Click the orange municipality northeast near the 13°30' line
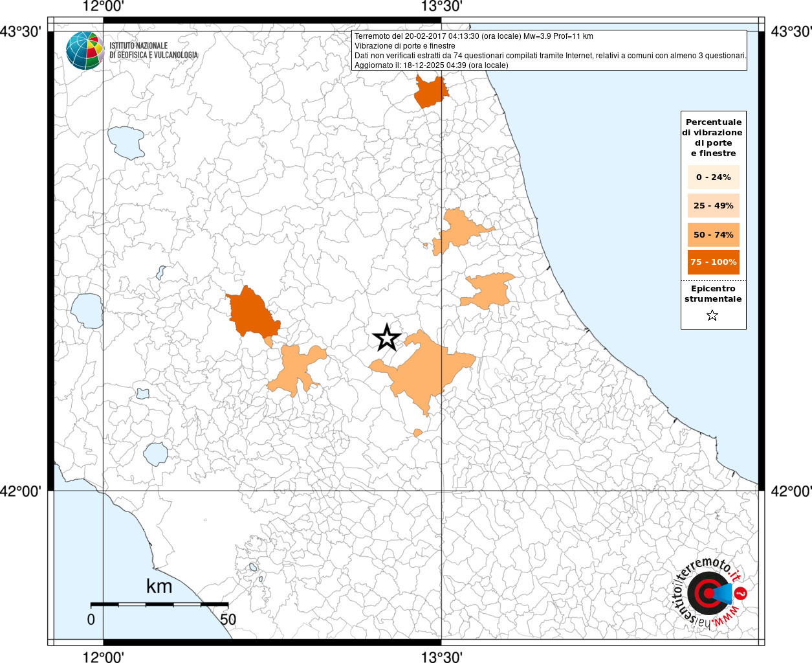Screen dimensions: 812x663 [458, 231]
